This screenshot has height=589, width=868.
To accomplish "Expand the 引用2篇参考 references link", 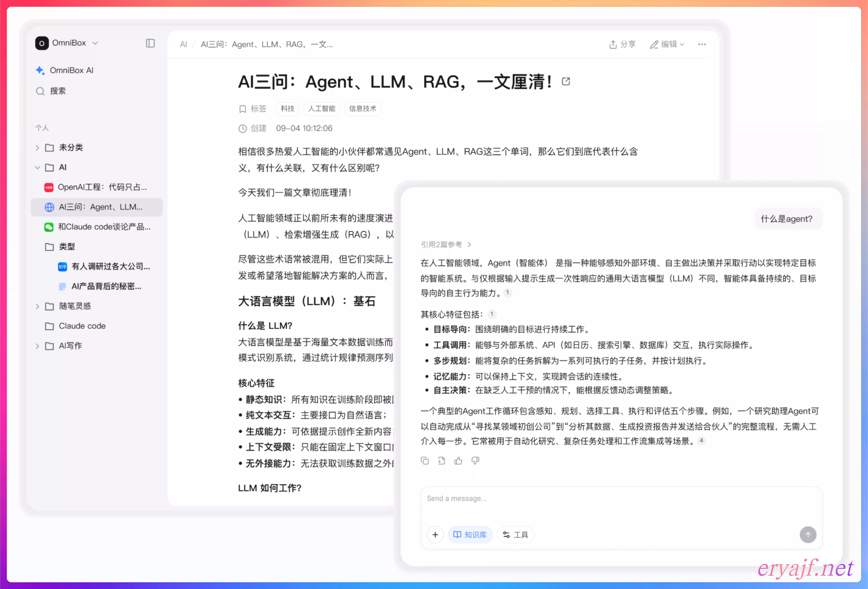I will (446, 245).
